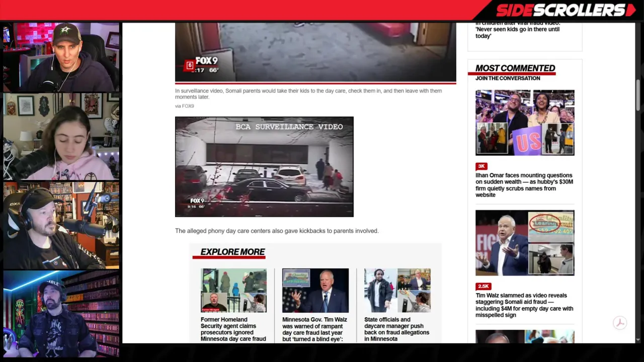Open the BCA surveillance video thumbnail
This screenshot has height=362, width=644.
[264, 167]
